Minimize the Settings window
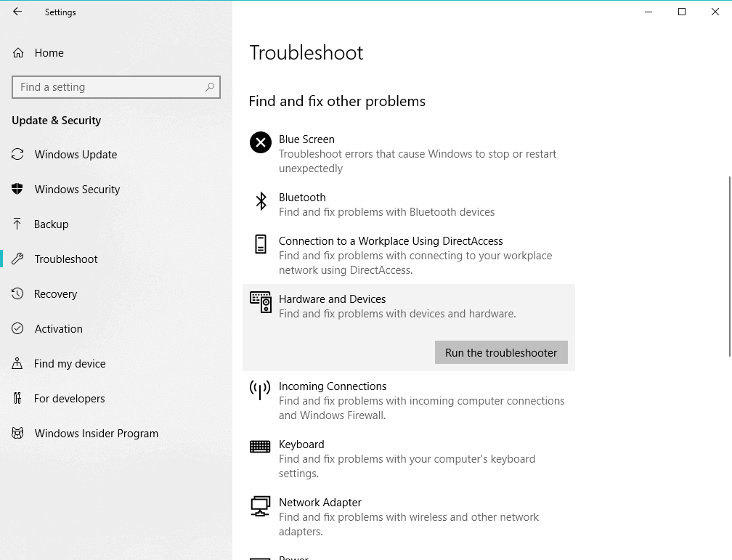This screenshot has height=560, width=732. [x=648, y=12]
